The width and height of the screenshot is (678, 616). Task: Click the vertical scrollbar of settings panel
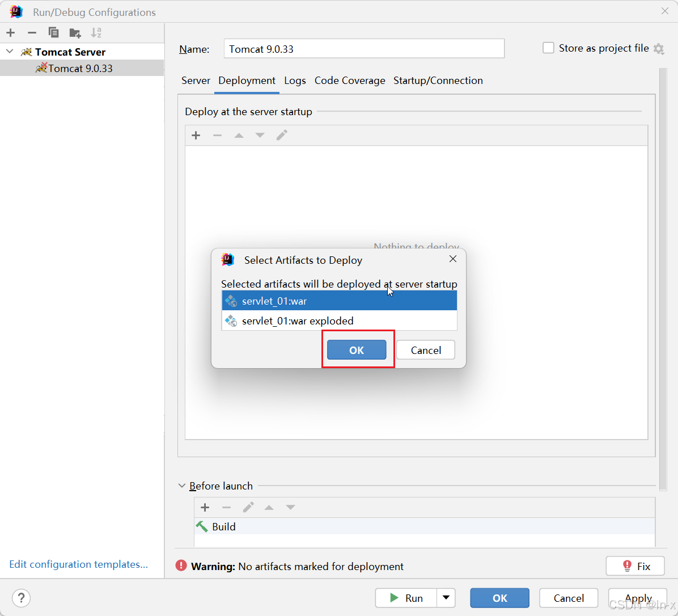point(663,279)
